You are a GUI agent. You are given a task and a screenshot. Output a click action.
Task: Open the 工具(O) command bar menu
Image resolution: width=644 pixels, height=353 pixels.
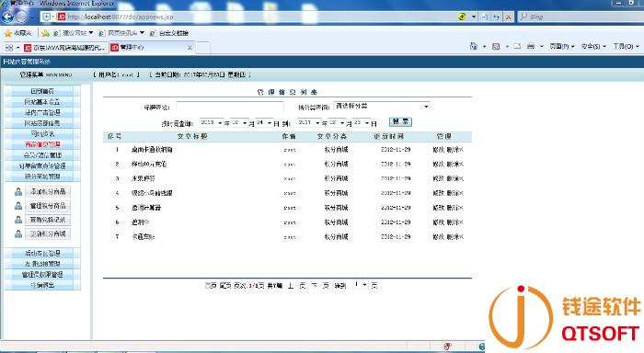[627, 46]
